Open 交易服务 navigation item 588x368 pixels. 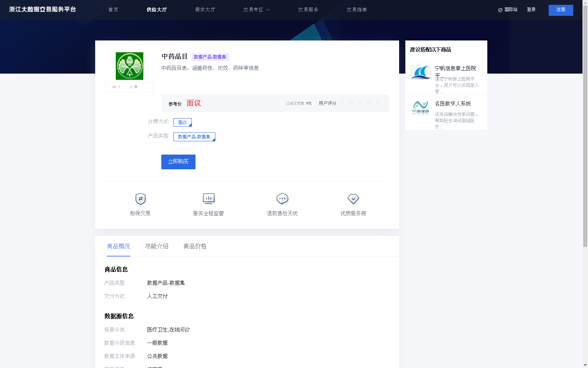pos(308,10)
